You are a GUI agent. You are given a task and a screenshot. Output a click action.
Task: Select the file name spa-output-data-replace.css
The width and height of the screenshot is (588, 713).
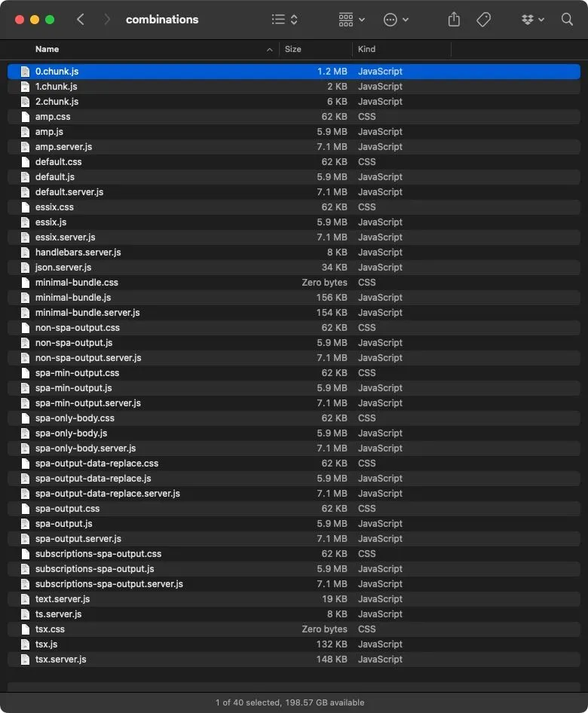tap(96, 464)
